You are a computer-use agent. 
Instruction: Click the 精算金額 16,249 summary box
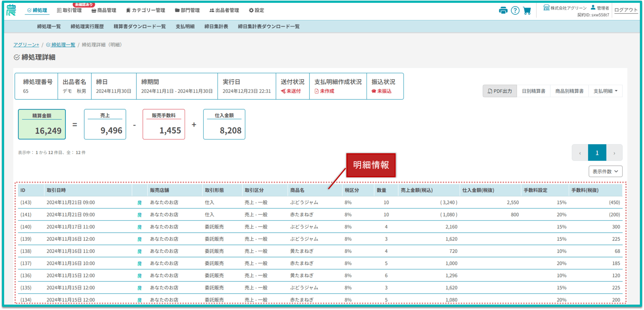coord(42,125)
